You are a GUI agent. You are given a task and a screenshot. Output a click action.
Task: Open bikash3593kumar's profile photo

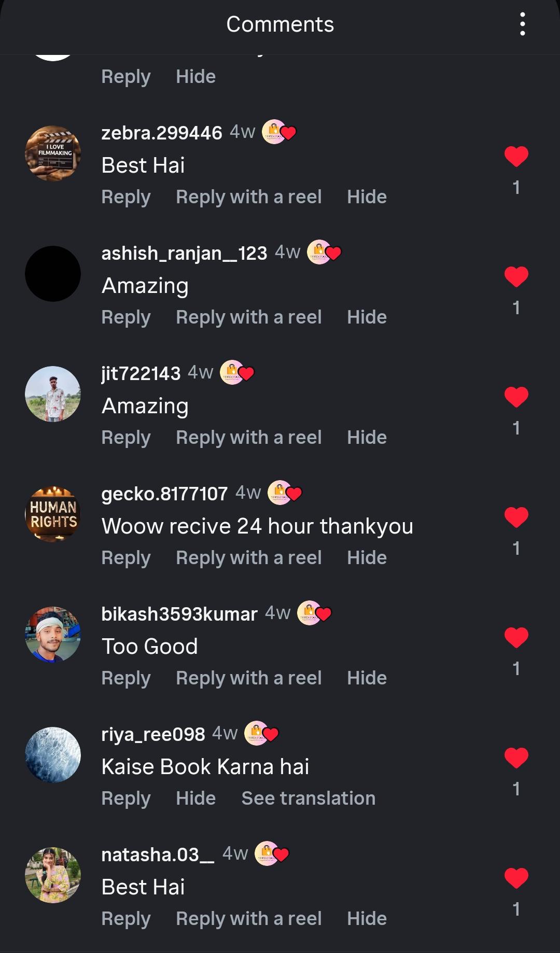(x=53, y=635)
